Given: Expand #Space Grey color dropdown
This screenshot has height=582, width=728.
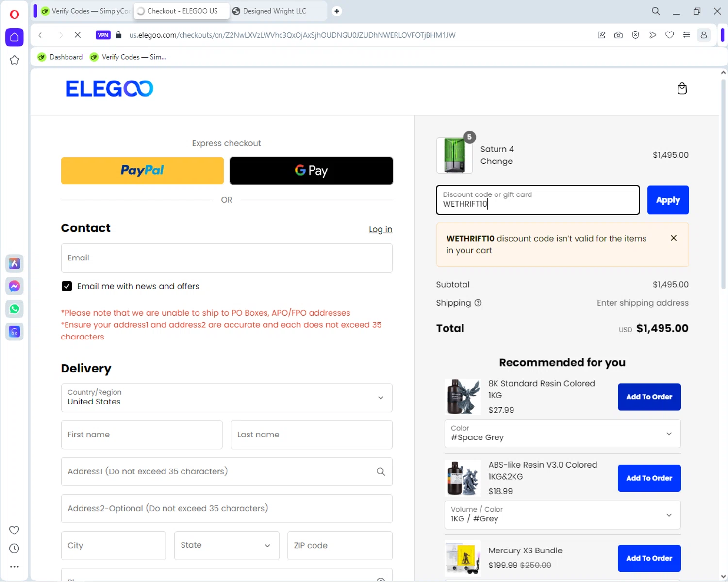Looking at the screenshot, I should [x=563, y=434].
